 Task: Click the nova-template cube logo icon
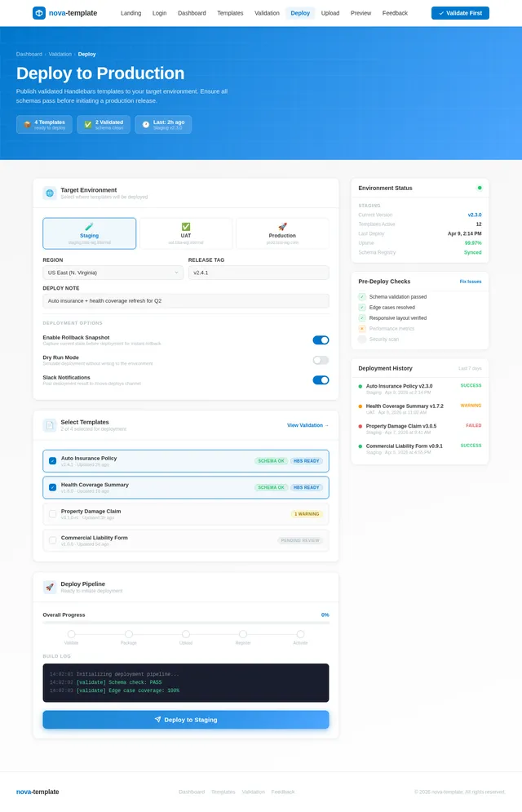39,13
